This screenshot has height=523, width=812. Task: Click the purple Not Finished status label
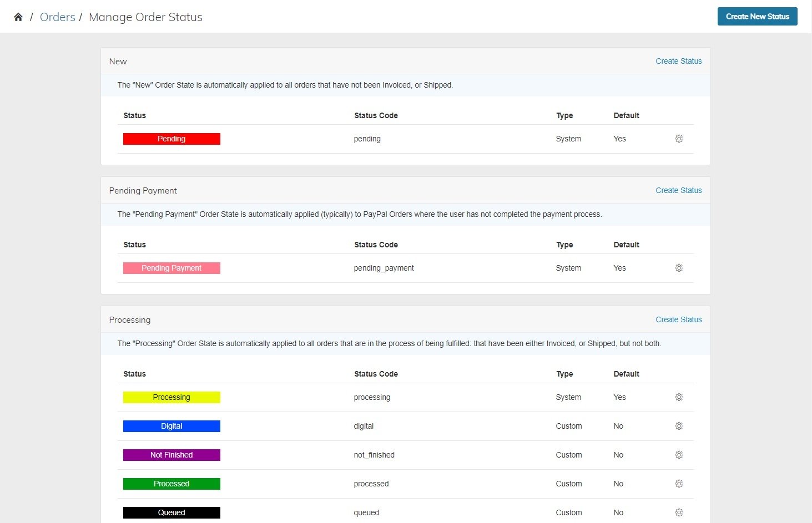point(172,455)
